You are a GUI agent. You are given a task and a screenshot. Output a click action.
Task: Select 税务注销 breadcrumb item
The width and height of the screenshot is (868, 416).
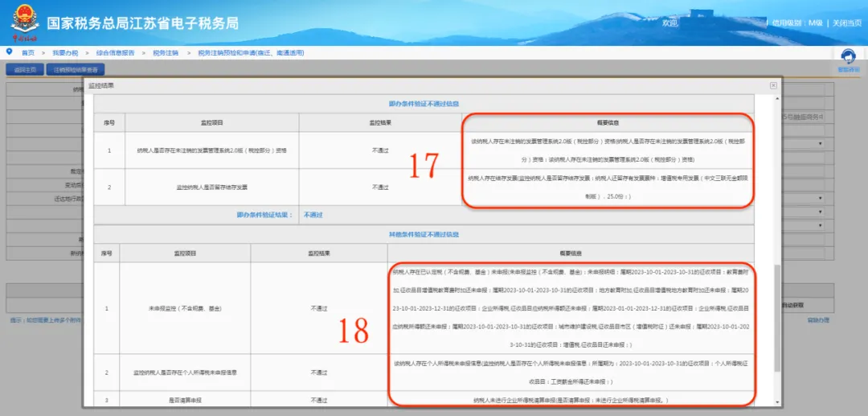pyautogui.click(x=166, y=52)
